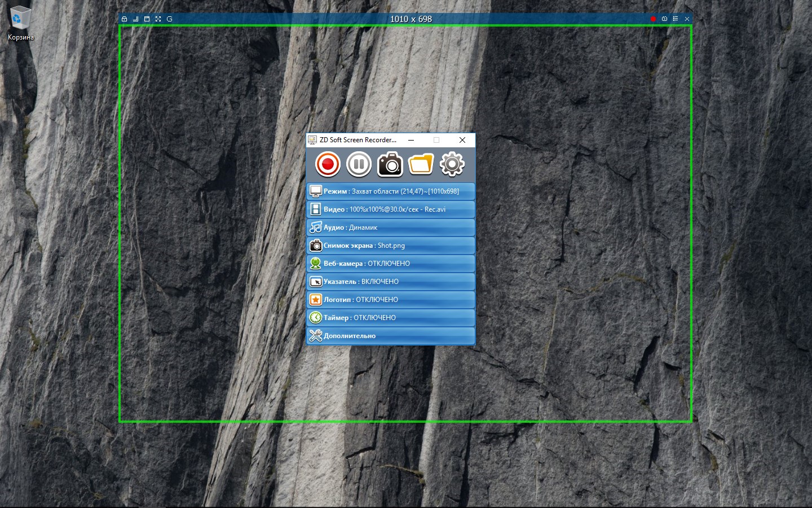Toggle the Веб-камера option
Image resolution: width=812 pixels, height=508 pixels.
[391, 264]
